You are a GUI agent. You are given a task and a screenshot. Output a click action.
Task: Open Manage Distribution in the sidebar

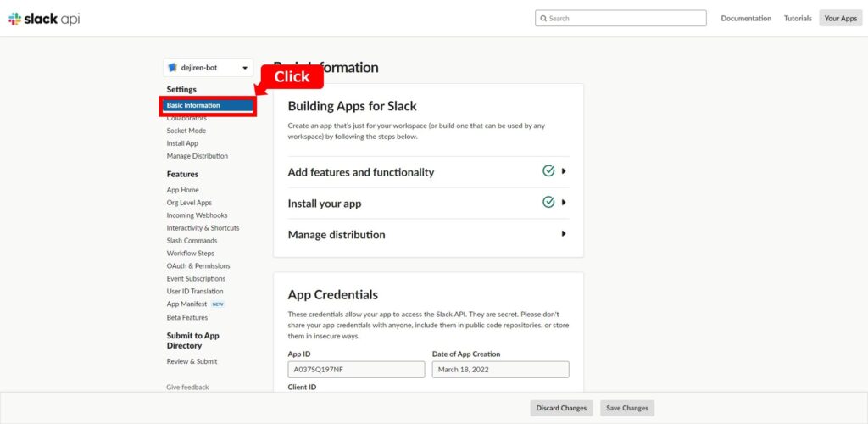tap(197, 156)
